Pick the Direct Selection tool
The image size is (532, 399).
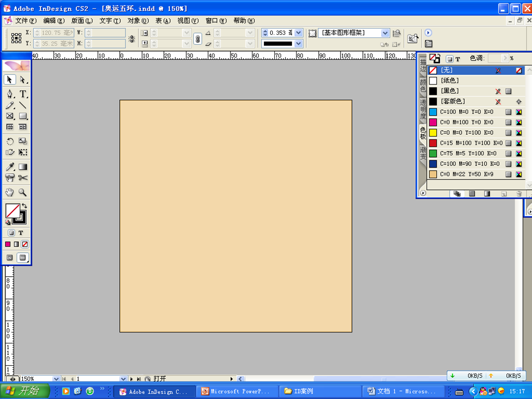click(x=23, y=80)
